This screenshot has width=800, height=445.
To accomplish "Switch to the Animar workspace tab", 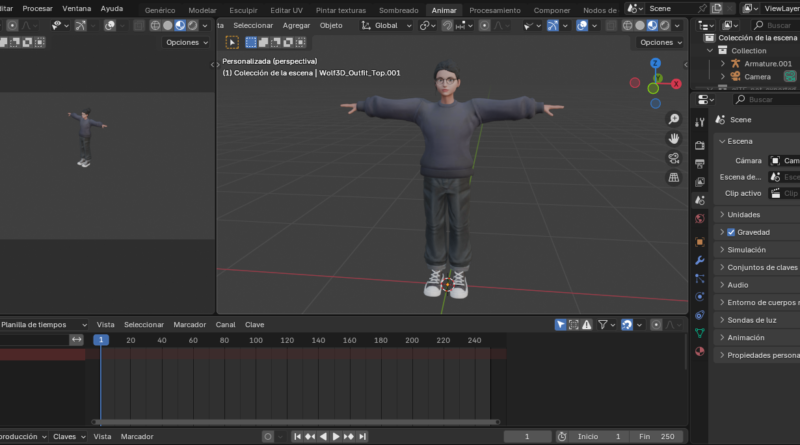I will (x=443, y=10).
